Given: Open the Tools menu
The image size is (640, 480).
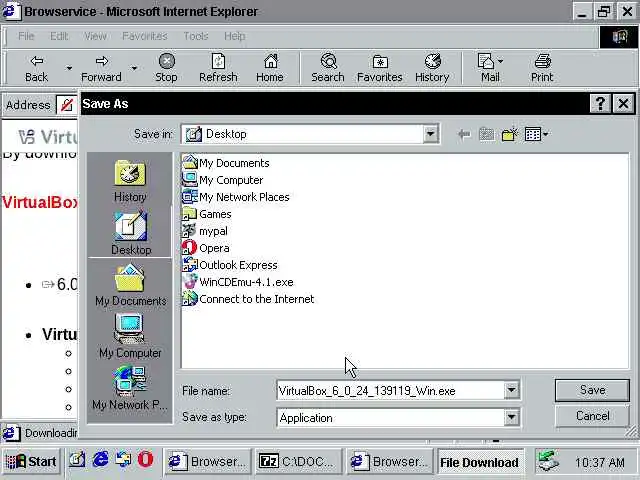Looking at the screenshot, I should click(196, 36).
